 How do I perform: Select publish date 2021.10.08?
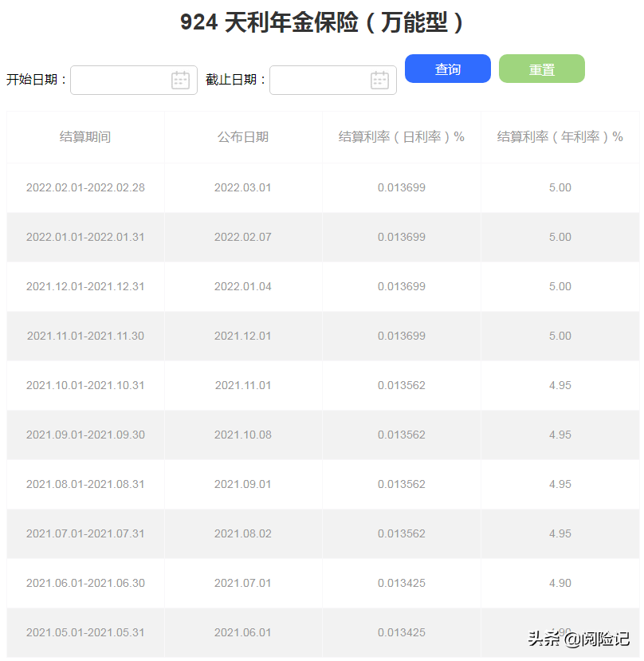coord(243,435)
